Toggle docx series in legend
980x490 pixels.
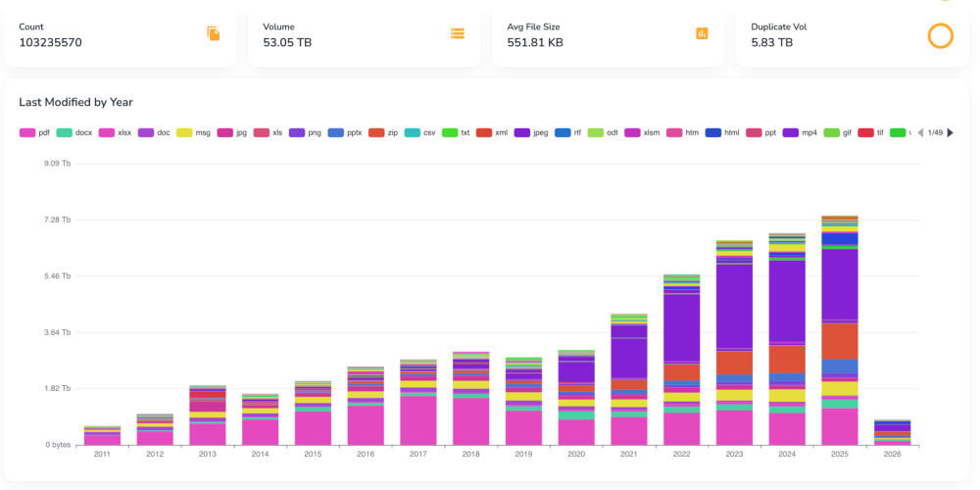pyautogui.click(x=74, y=132)
